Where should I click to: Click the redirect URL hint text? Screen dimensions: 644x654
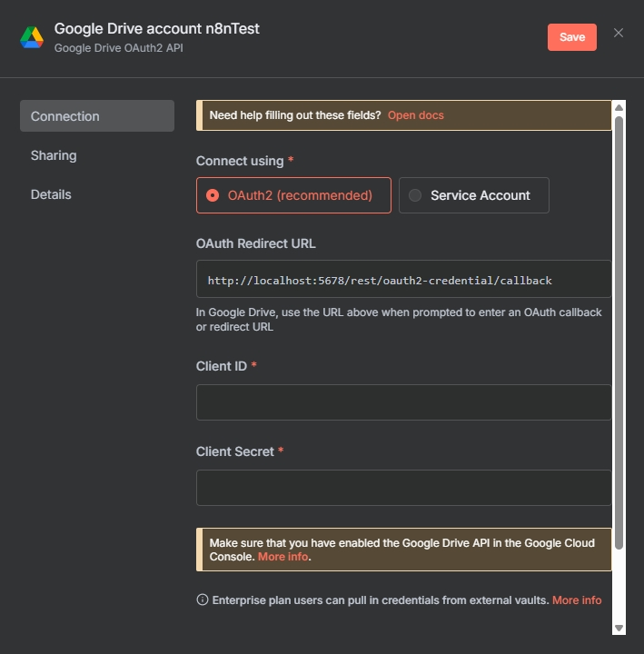tap(399, 320)
